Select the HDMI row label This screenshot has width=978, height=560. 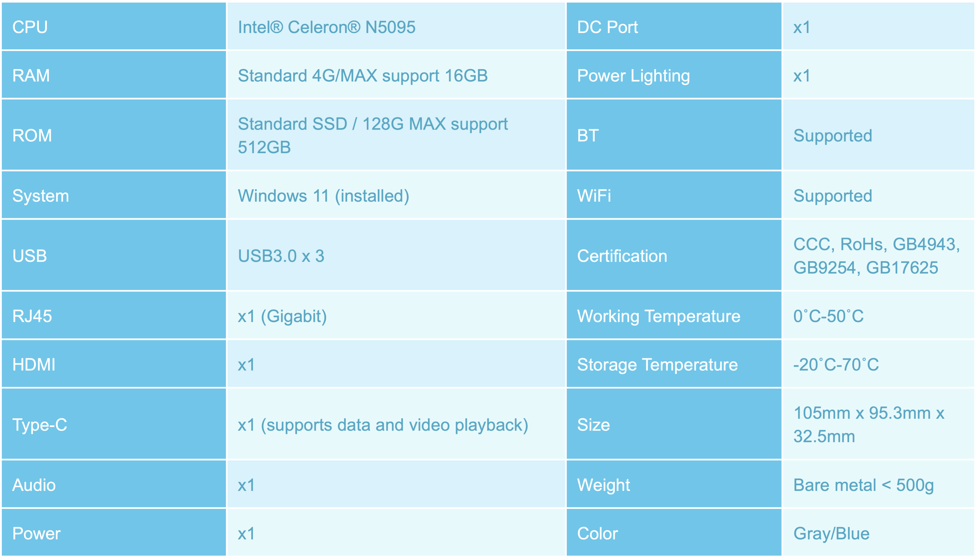click(114, 364)
